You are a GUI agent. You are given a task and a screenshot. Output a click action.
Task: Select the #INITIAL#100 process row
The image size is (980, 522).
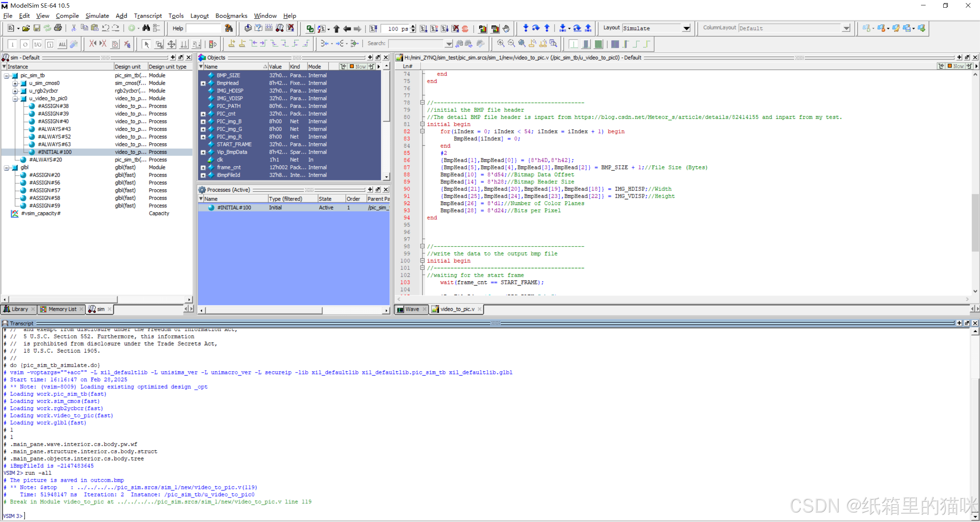coord(234,208)
